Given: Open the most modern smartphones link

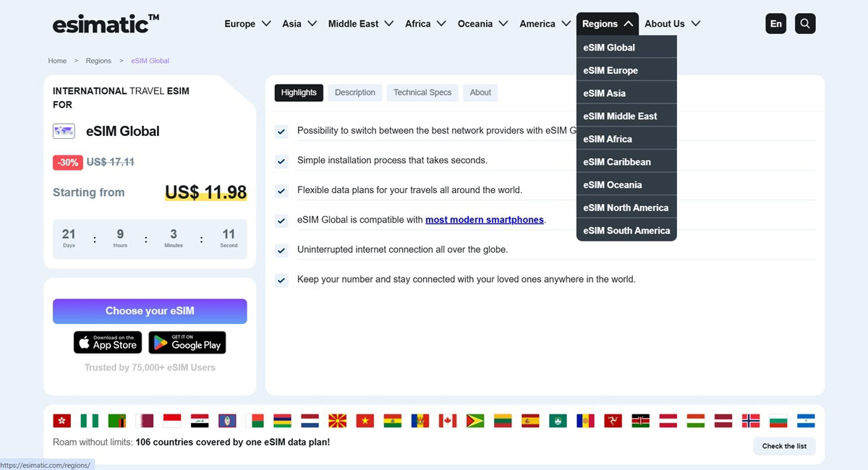Looking at the screenshot, I should click(x=485, y=220).
